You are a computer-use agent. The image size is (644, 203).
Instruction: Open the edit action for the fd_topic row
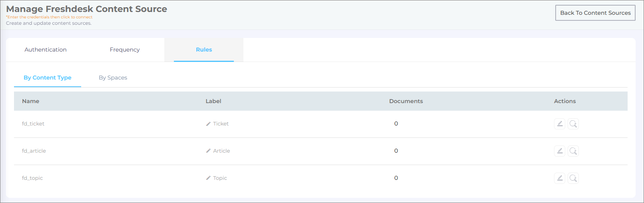pyautogui.click(x=560, y=178)
